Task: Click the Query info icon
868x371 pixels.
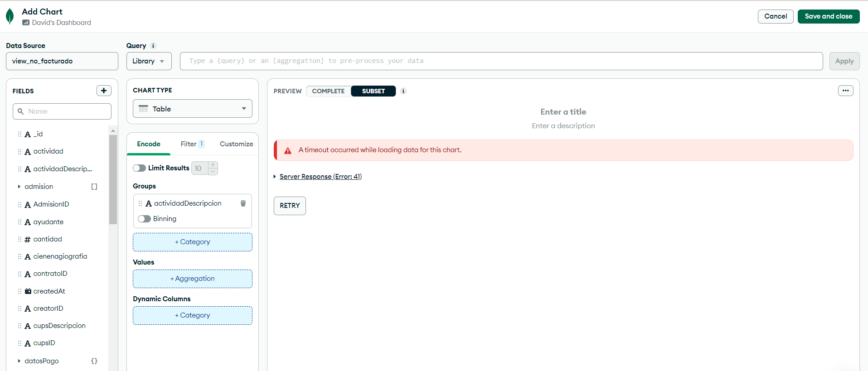Action: click(x=153, y=46)
